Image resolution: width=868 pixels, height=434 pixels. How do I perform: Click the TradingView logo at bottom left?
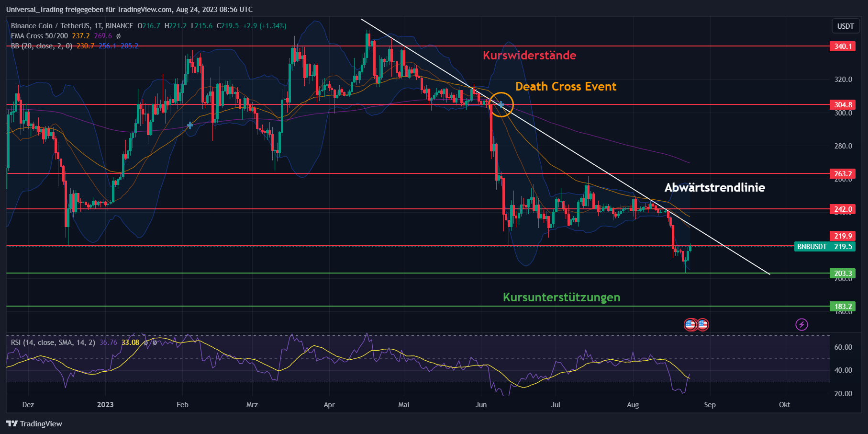(x=34, y=423)
